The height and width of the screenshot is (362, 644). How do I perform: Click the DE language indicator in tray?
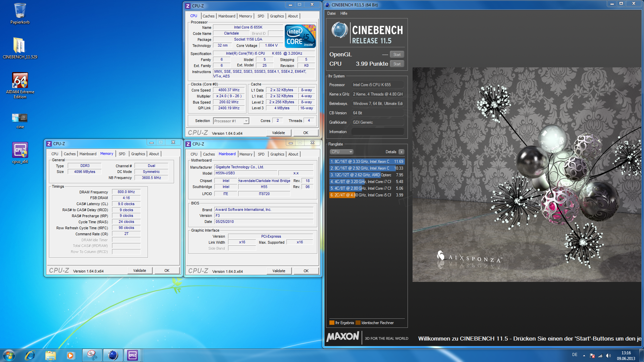pos(575,355)
